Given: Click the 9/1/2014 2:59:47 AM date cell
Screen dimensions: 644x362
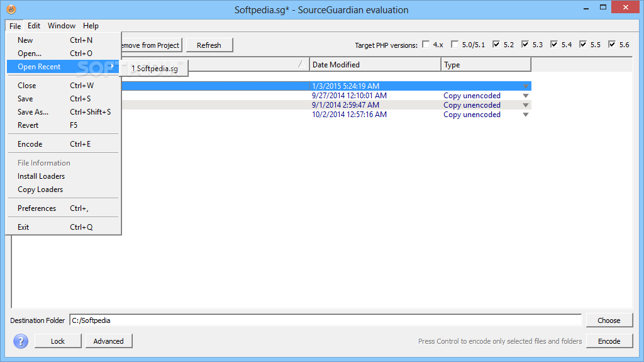Looking at the screenshot, I should pos(345,105).
